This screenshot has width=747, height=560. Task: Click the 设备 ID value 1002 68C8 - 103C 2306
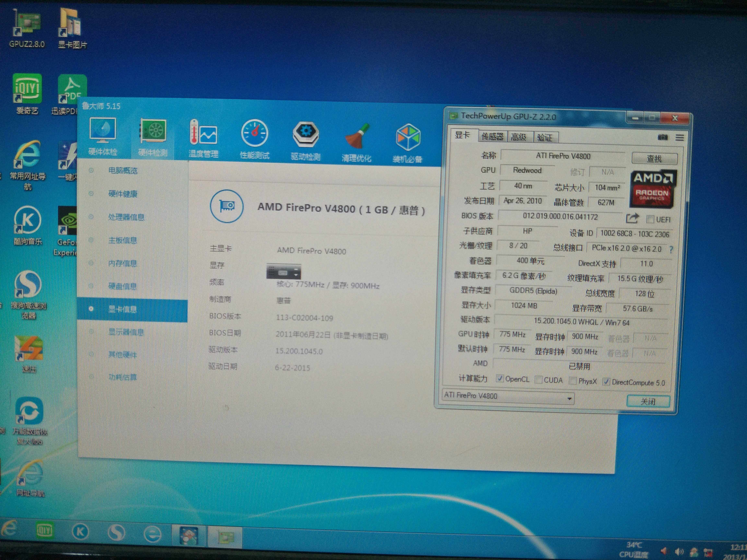point(634,234)
